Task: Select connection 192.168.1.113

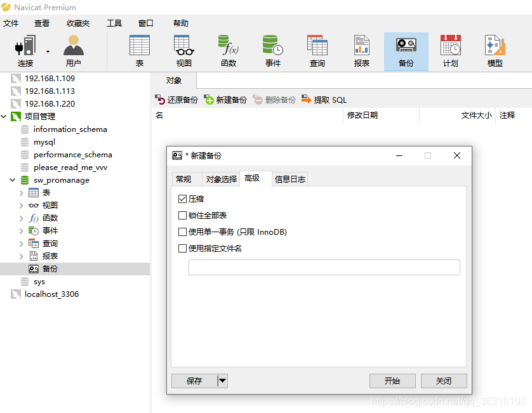Action: click(x=50, y=91)
